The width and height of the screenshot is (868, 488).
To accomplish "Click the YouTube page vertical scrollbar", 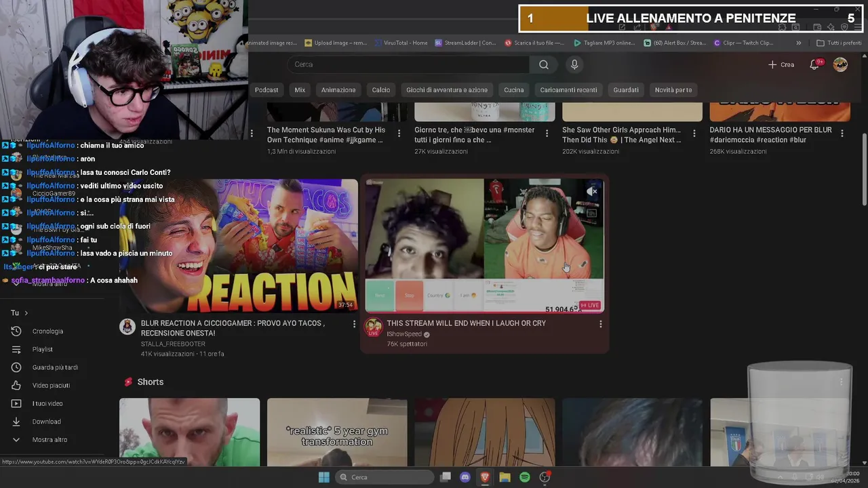I will (x=864, y=169).
